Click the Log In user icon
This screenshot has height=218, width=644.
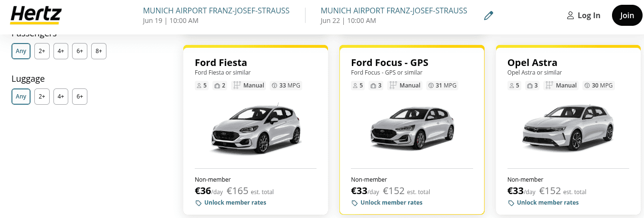tap(570, 16)
